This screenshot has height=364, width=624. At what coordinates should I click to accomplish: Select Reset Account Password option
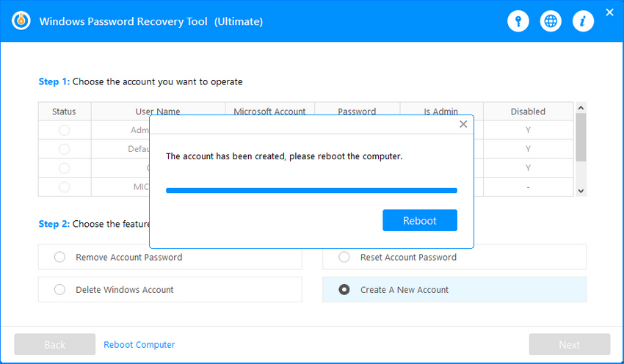(454, 257)
